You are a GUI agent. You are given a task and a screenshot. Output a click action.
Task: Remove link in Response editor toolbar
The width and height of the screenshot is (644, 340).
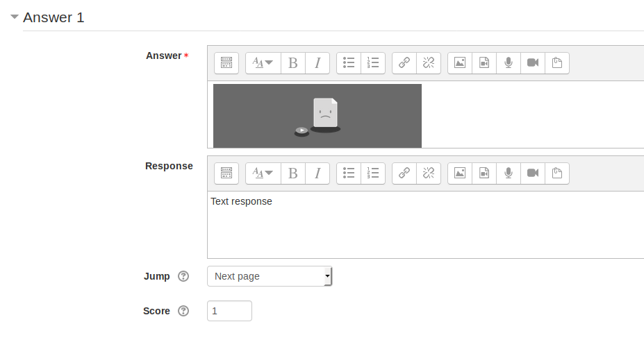(429, 173)
